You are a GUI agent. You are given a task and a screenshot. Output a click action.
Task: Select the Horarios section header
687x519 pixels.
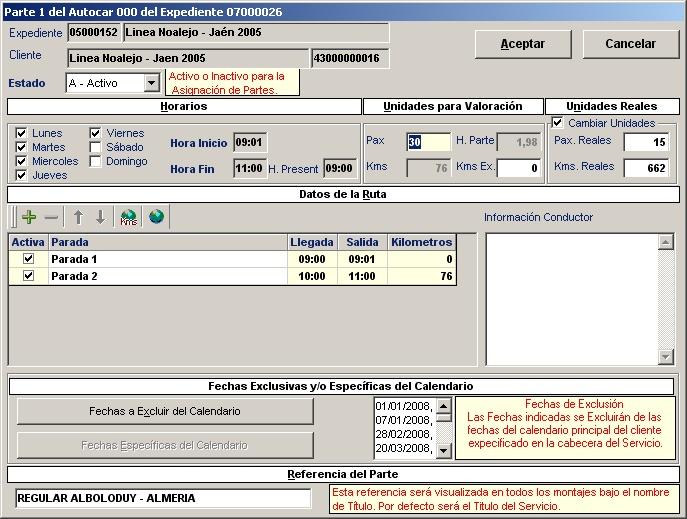pos(184,106)
